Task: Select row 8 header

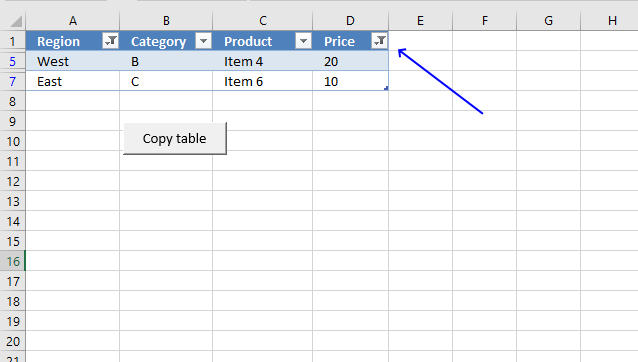Action: 13,101
